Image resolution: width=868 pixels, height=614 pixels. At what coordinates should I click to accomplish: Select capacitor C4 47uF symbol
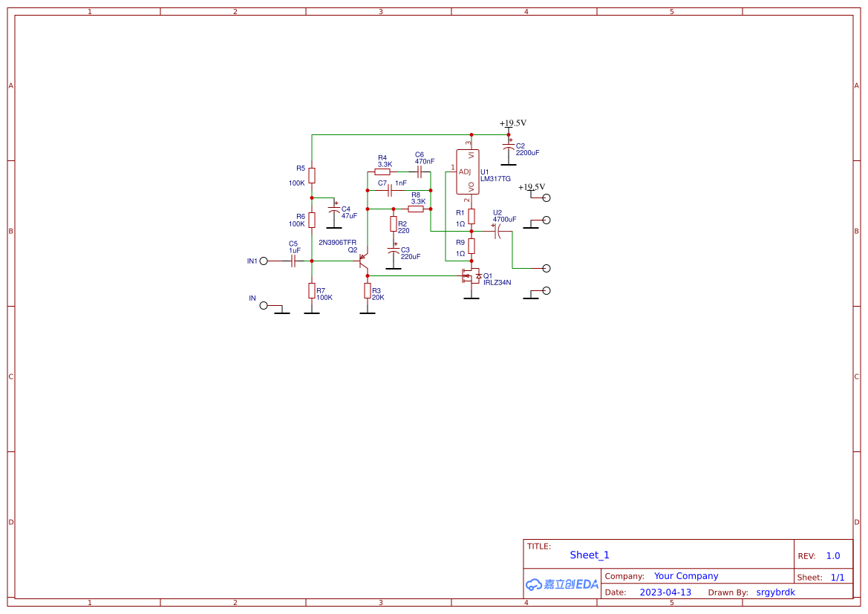click(334, 212)
